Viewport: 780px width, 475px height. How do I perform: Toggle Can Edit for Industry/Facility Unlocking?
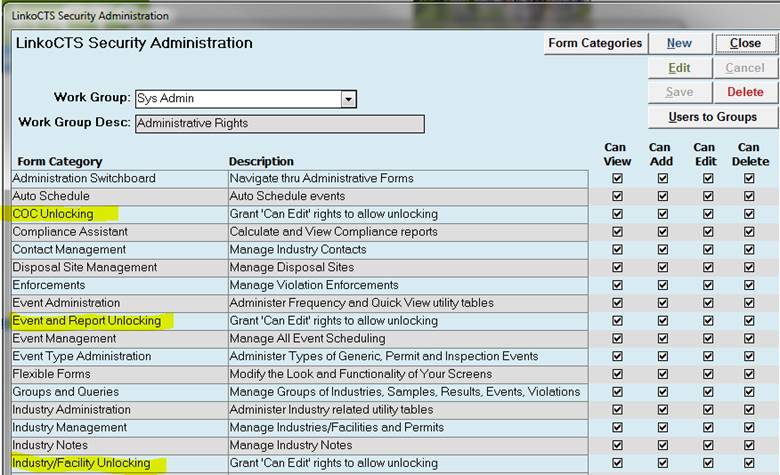[x=708, y=463]
